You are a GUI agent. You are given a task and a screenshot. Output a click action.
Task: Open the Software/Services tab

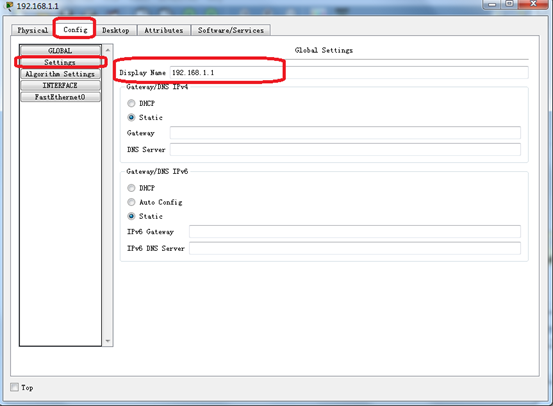click(x=231, y=30)
